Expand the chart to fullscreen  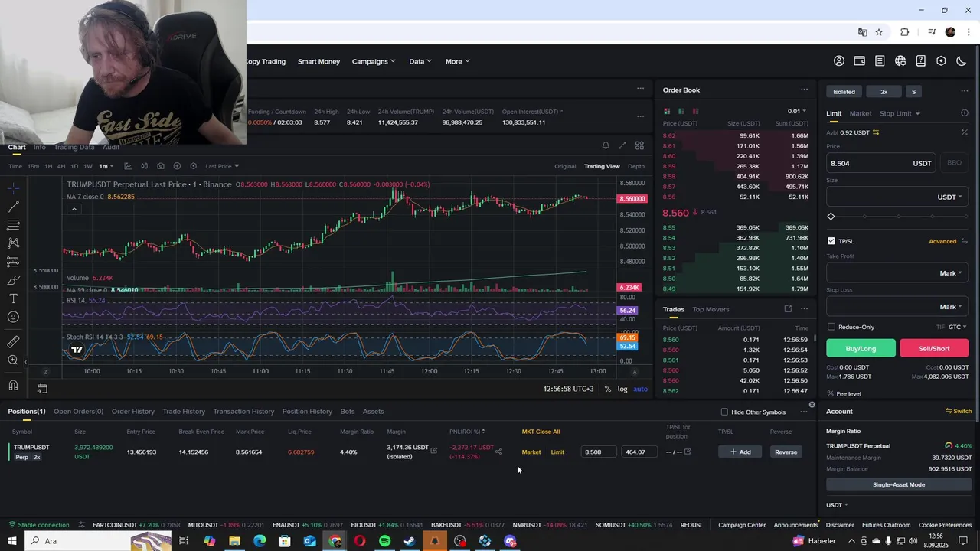point(622,145)
